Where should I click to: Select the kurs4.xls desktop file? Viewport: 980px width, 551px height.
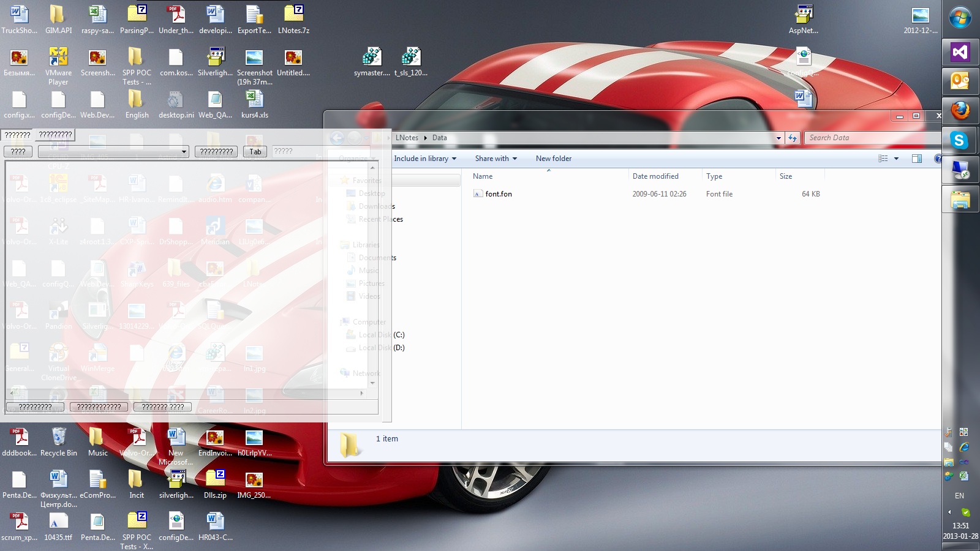pos(255,104)
